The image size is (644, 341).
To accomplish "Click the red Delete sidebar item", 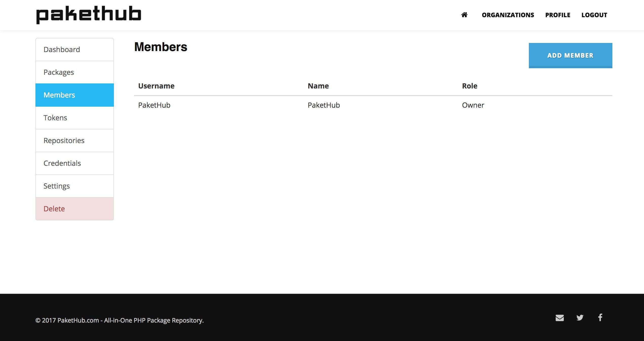I will 75,209.
